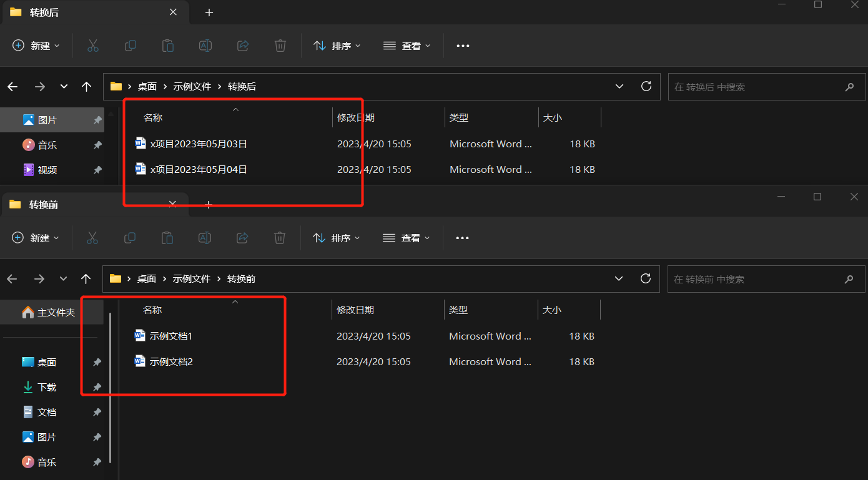868x480 pixels.
Task: Rename a file using the rename icon
Action: click(205, 45)
